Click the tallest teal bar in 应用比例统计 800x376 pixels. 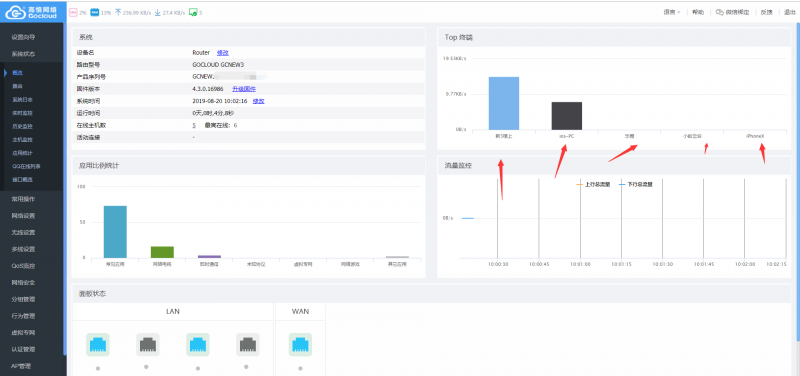115,232
